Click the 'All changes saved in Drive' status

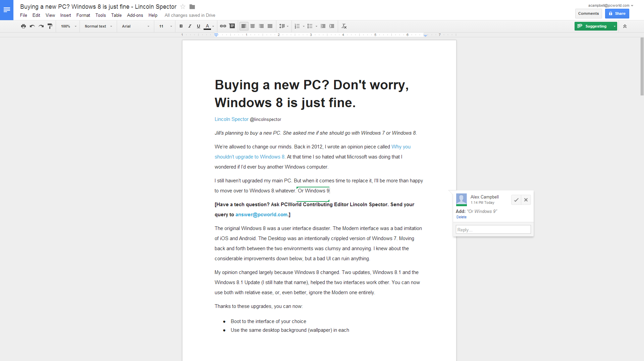point(190,15)
